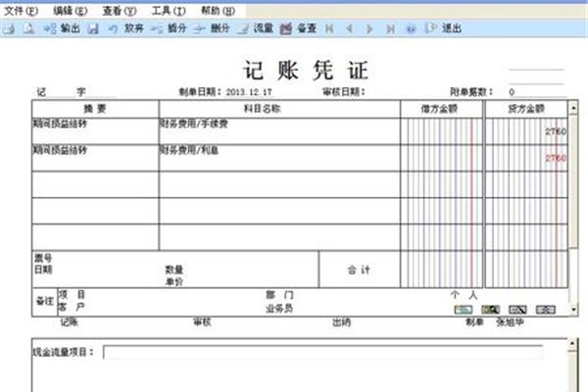The width and height of the screenshot is (588, 392).
Task: Click the 备查 toolbar button
Action: pyautogui.click(x=299, y=28)
